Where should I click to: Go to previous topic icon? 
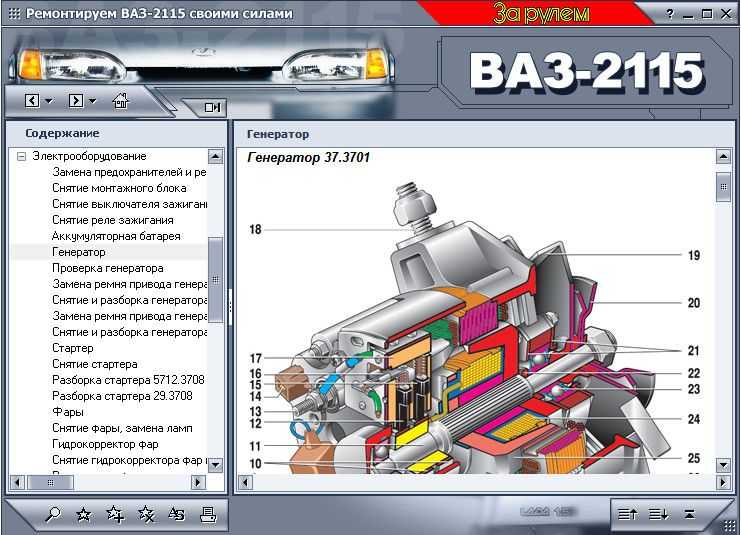628,514
